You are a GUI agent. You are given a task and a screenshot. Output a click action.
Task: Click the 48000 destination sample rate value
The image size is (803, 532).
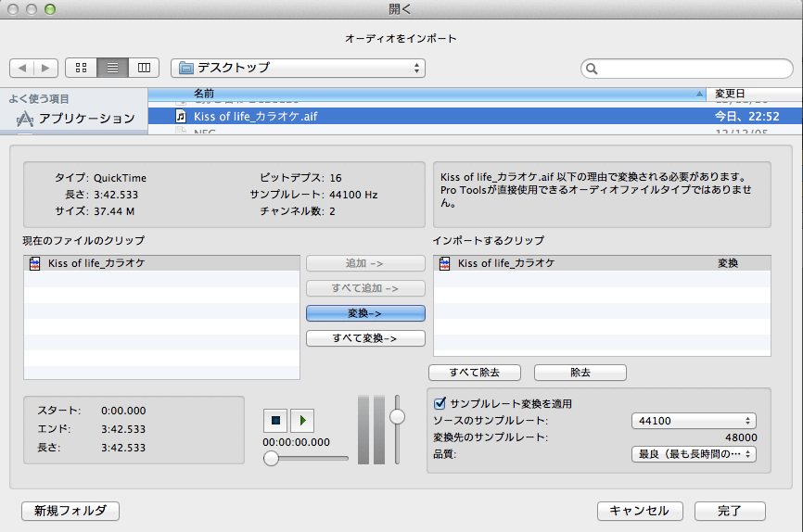(x=741, y=437)
